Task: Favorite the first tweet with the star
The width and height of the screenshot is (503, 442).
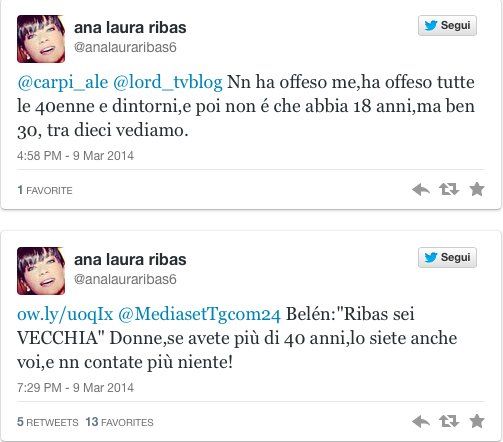Action: click(477, 189)
